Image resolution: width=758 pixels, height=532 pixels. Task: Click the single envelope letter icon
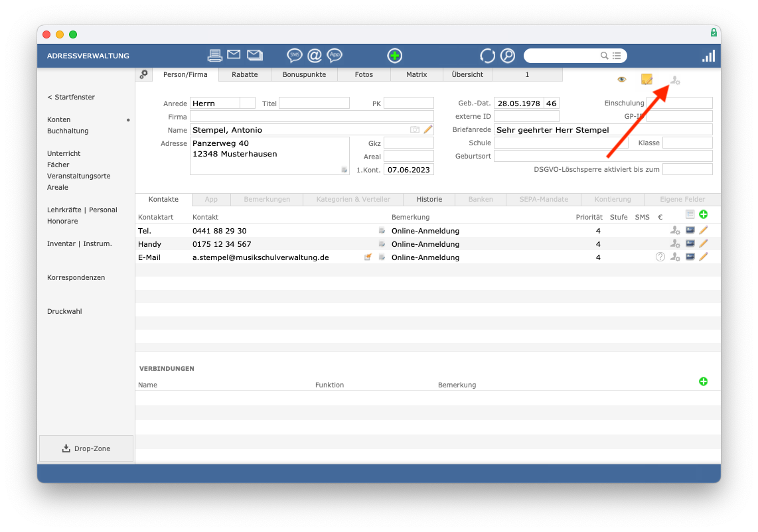(x=234, y=54)
